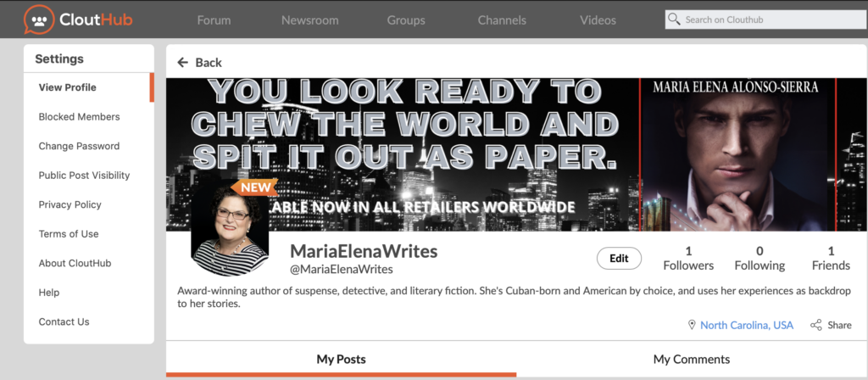Click the back arrow icon
868x380 pixels.
coord(182,63)
